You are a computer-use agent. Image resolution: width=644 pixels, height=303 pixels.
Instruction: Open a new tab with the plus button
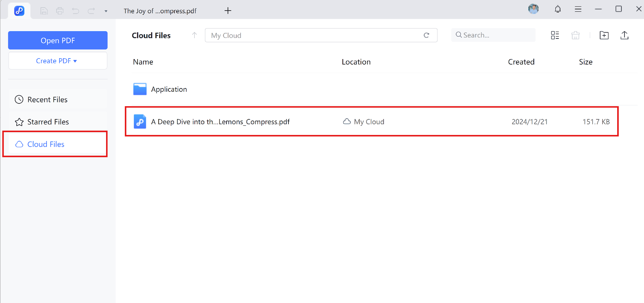(228, 11)
